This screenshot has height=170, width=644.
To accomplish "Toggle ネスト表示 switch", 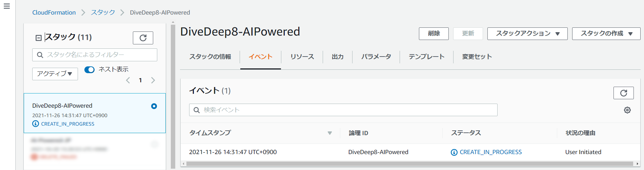I will (89, 70).
